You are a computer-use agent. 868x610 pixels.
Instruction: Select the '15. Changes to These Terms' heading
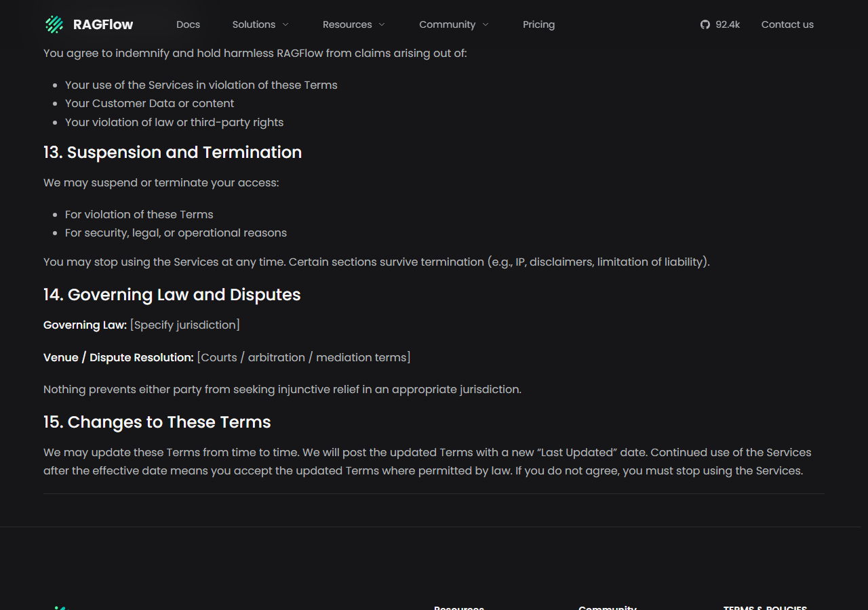pyautogui.click(x=157, y=422)
